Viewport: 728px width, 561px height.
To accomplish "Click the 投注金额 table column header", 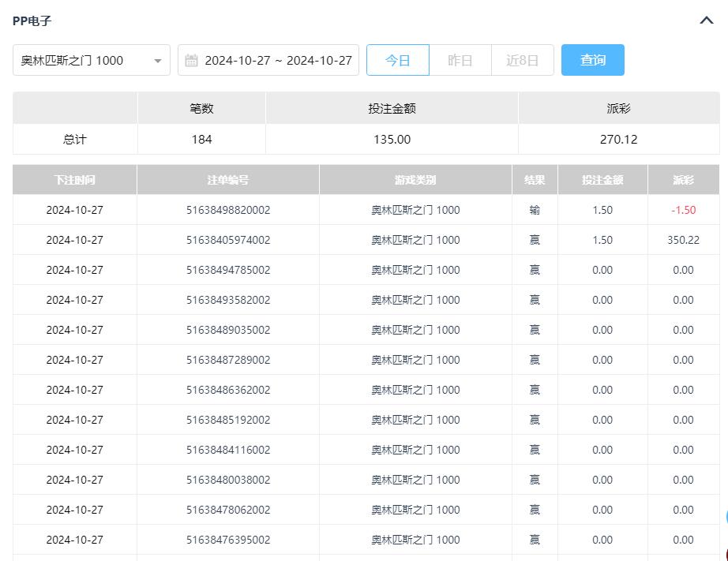I will 602,180.
